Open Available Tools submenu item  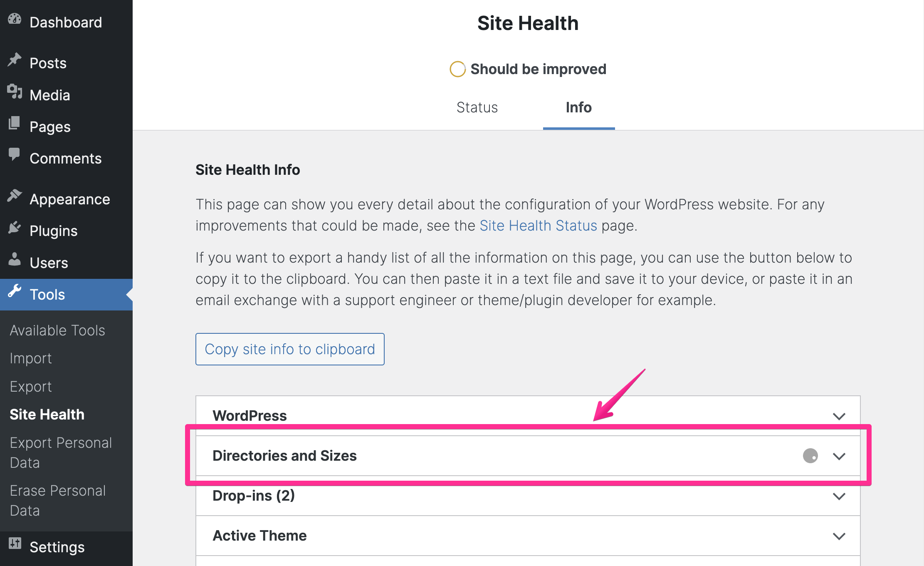pyautogui.click(x=57, y=330)
